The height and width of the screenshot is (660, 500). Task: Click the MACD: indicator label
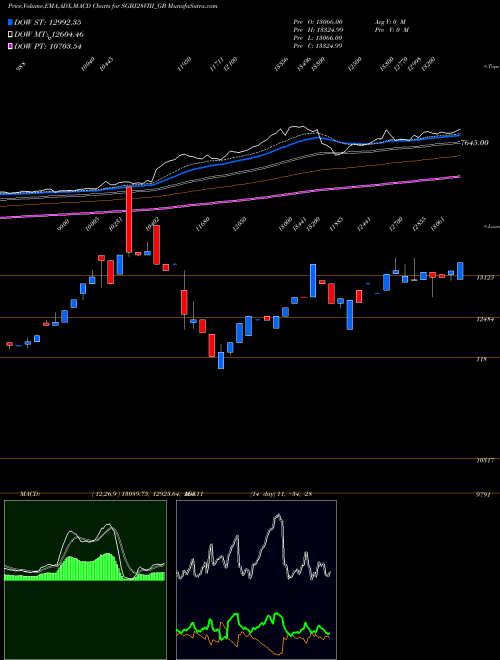pos(29,494)
